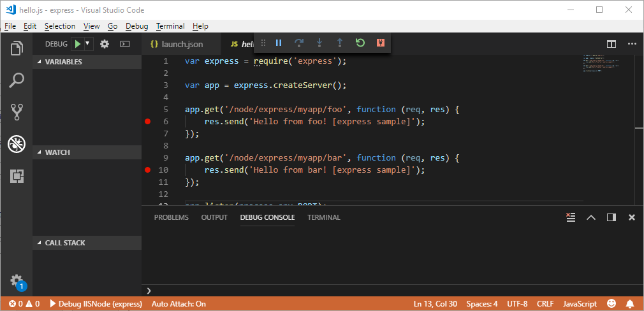Restart the debug session

360,43
